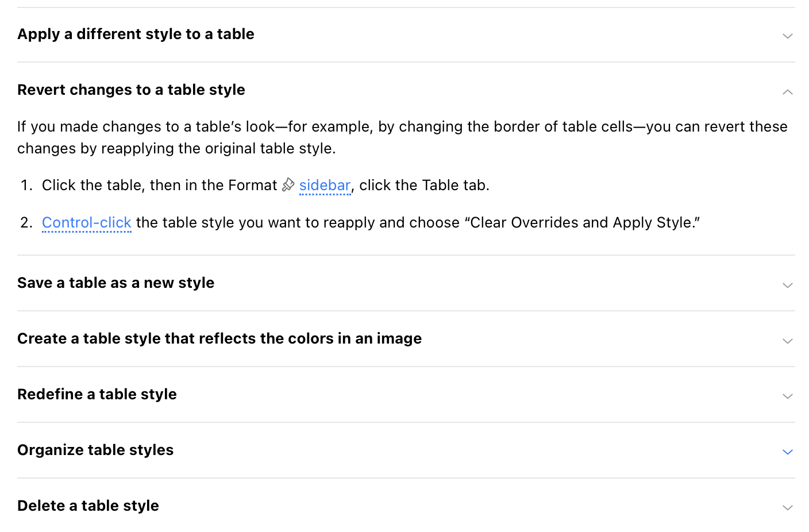Click chevron beside "Redefine a table style"
This screenshot has width=809, height=532.
[x=787, y=396]
